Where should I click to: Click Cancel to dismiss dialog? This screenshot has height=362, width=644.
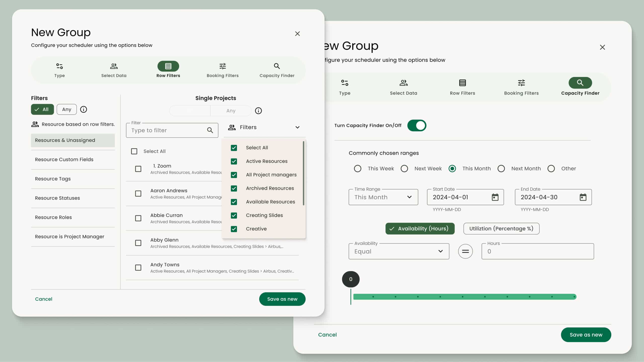44,299
